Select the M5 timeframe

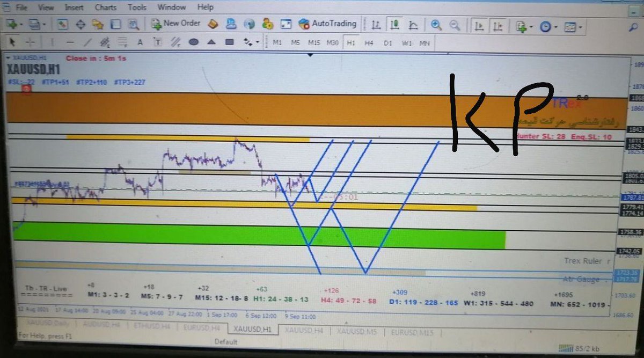(296, 42)
